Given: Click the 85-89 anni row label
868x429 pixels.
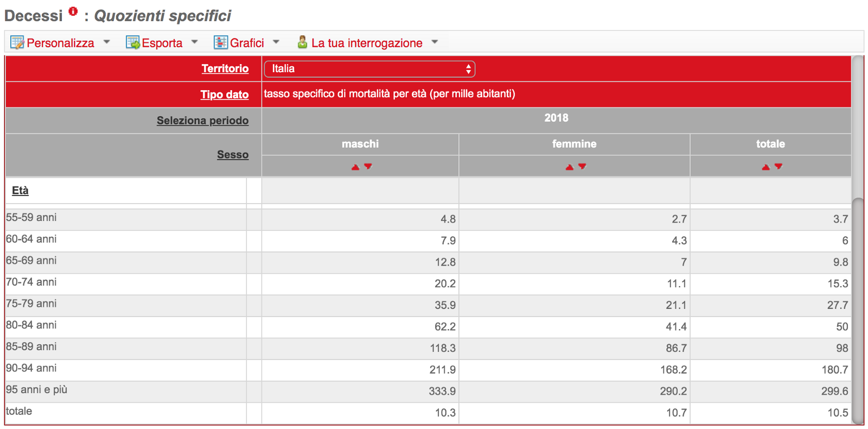Looking at the screenshot, I should pos(31,346).
